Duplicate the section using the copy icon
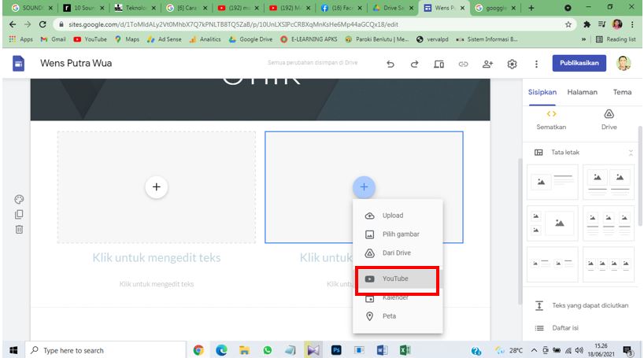Screen dimensions: 644x358 tap(19, 214)
